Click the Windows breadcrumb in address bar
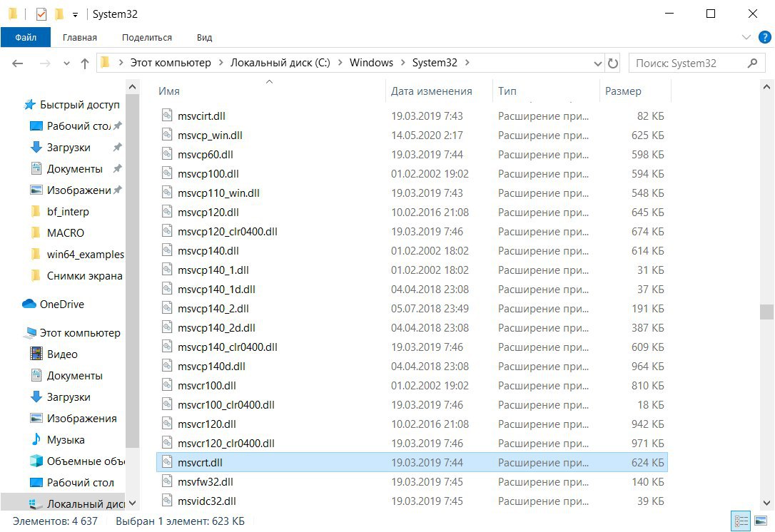Viewport: 775px width, 532px height. pos(371,63)
